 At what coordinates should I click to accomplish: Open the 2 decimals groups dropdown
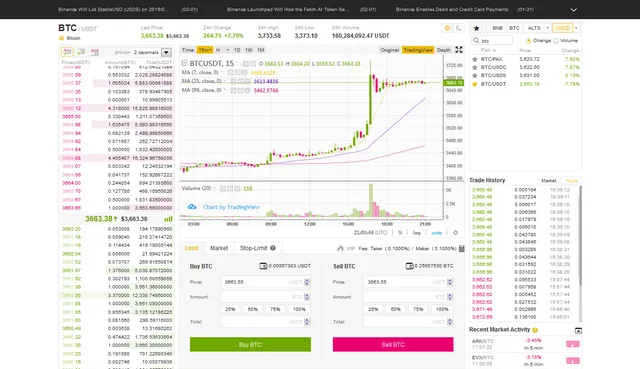click(x=166, y=52)
